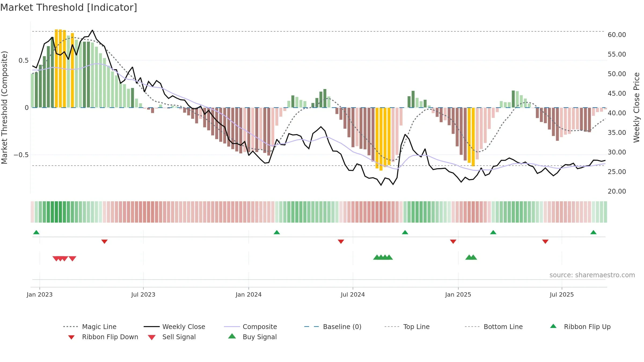
Task: Click the ribbon flip down marker before Jul 2025
Action: tap(545, 242)
